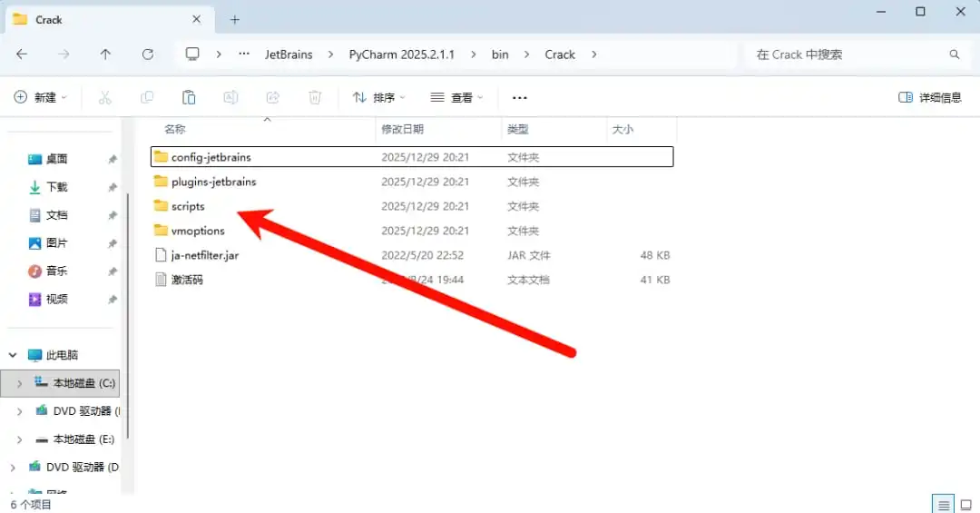The width and height of the screenshot is (980, 513).
Task: Click the 激活码 document icon
Action: 161,279
